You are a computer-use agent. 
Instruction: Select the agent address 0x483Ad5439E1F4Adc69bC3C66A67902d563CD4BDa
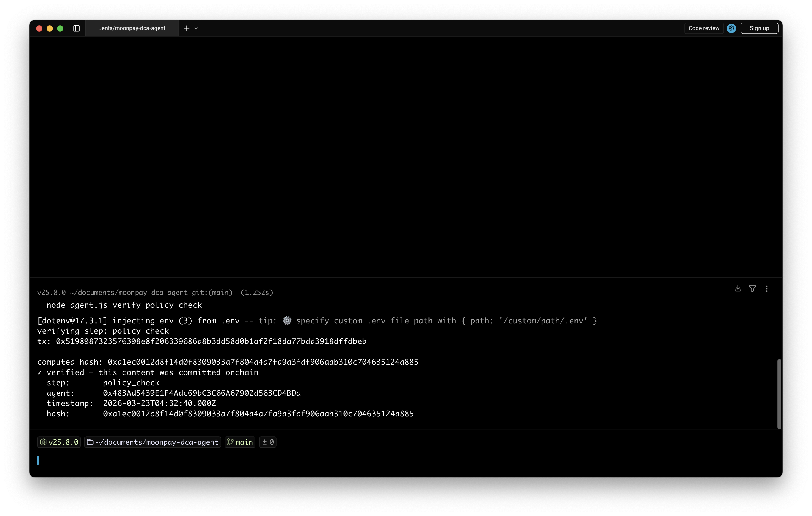point(202,393)
